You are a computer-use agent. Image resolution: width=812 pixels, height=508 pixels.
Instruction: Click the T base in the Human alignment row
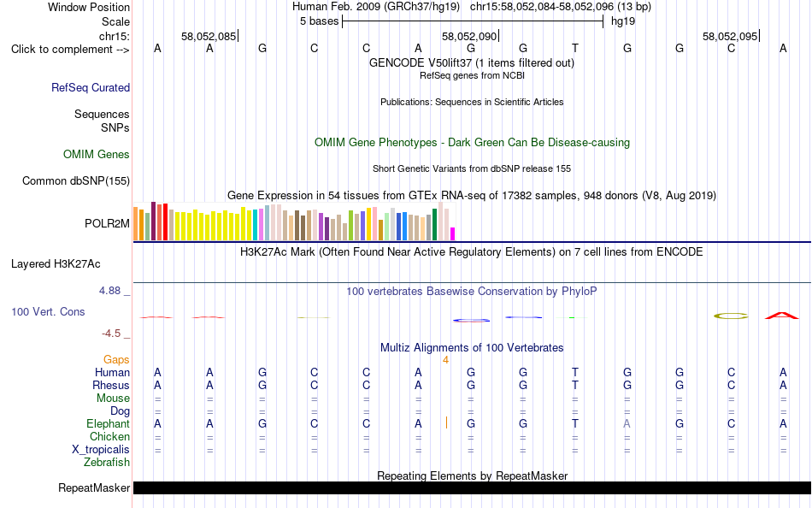575,373
